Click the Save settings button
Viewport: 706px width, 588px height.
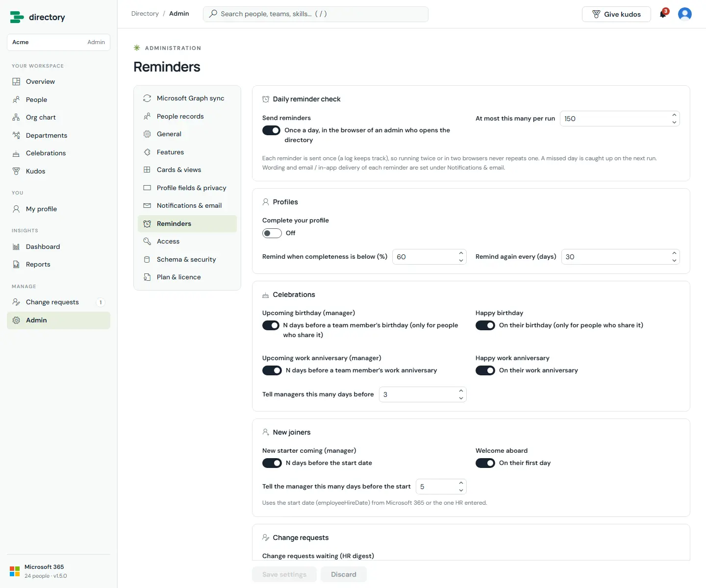(x=284, y=574)
